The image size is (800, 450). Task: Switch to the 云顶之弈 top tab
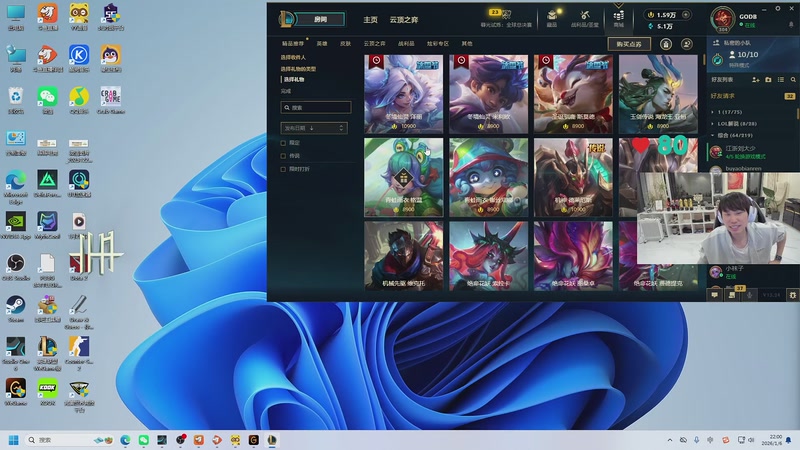(x=405, y=19)
